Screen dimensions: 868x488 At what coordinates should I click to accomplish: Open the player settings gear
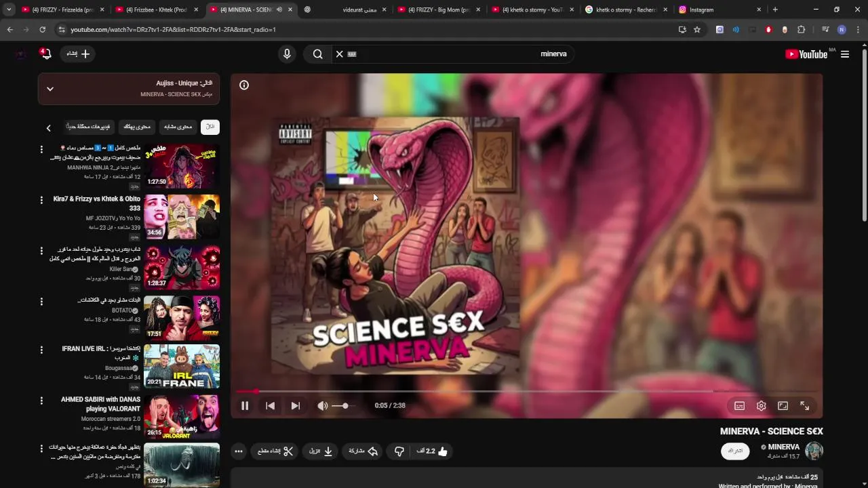point(761,406)
